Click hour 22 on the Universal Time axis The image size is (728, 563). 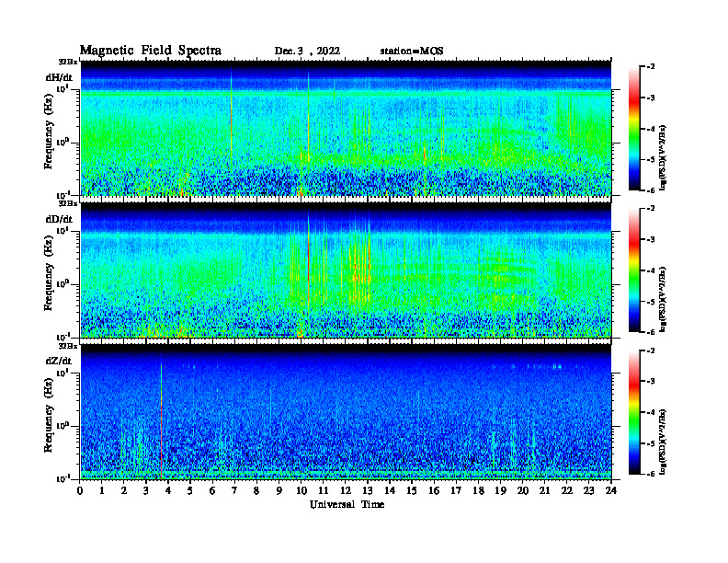click(566, 491)
